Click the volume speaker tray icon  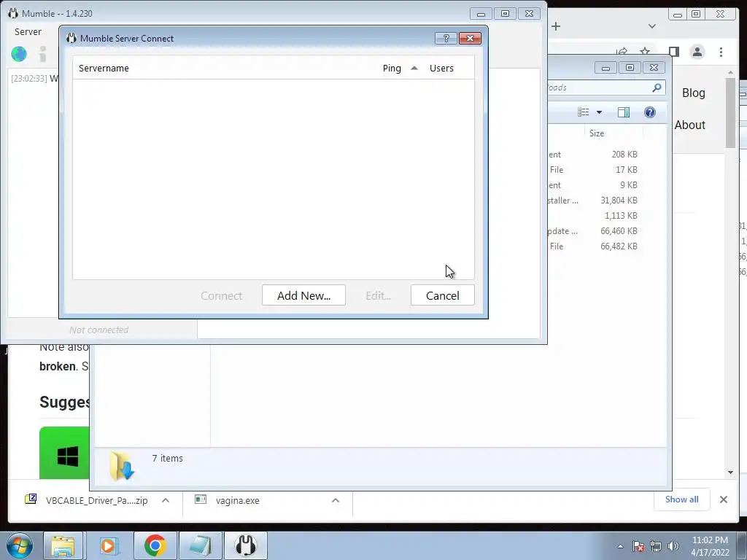pos(673,546)
